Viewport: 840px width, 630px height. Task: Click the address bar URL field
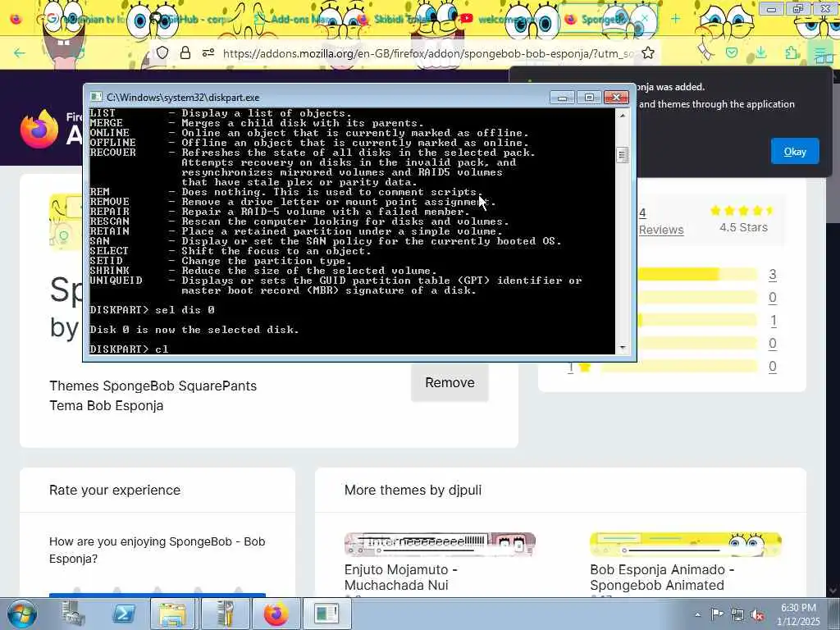428,53
